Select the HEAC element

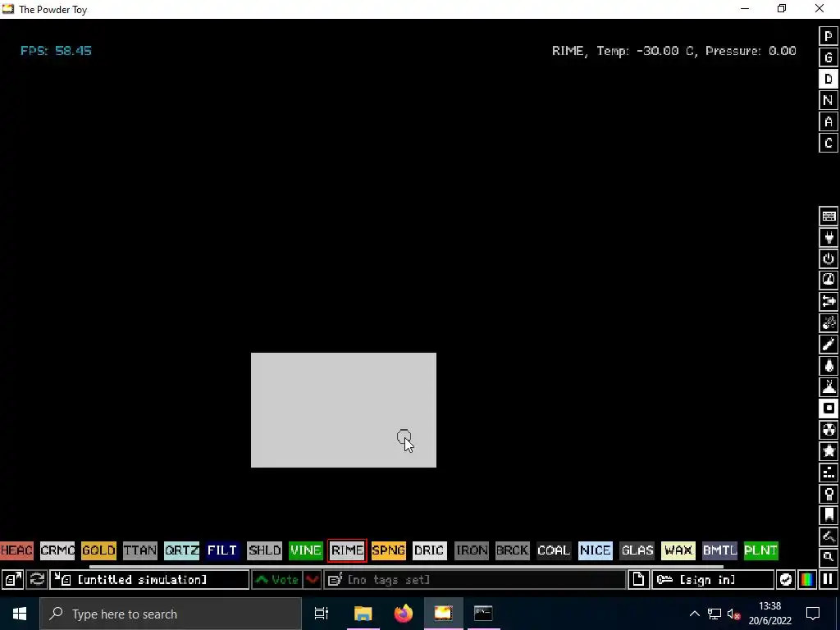16,550
